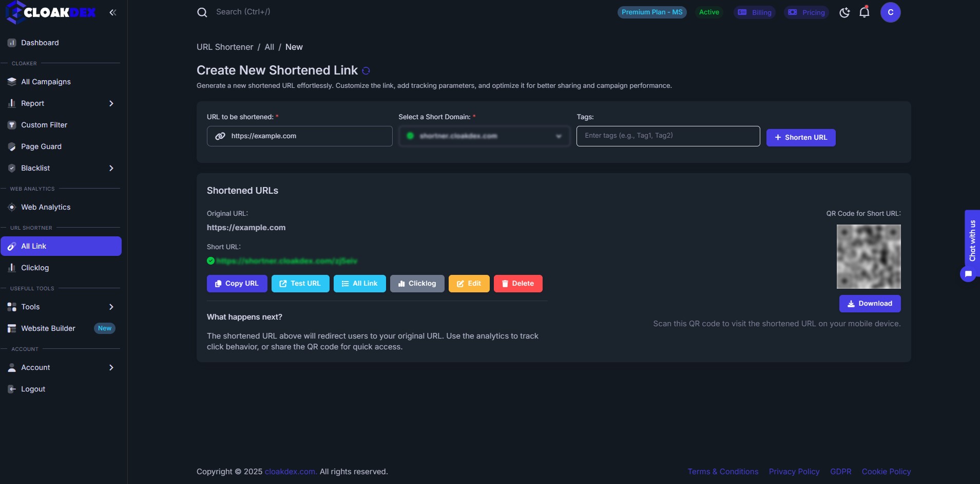Click the Report bar chart icon
Viewport: 980px width, 484px height.
pyautogui.click(x=12, y=103)
